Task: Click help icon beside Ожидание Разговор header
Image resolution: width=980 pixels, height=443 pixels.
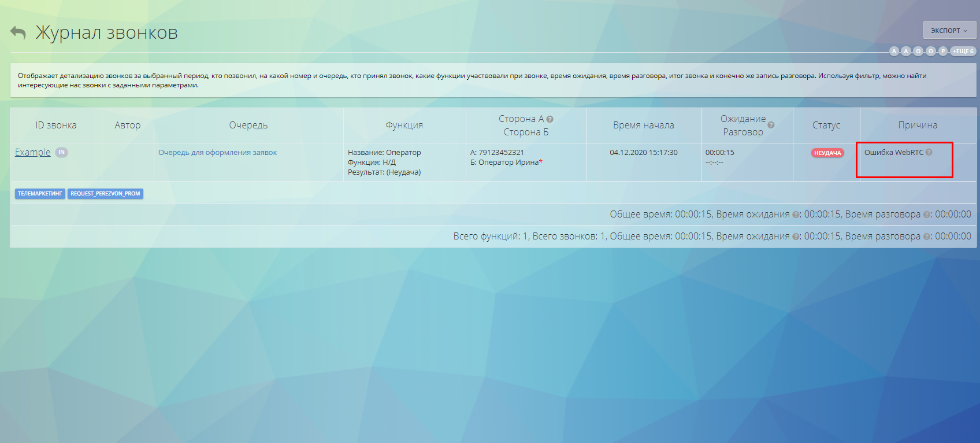Action: (x=771, y=125)
